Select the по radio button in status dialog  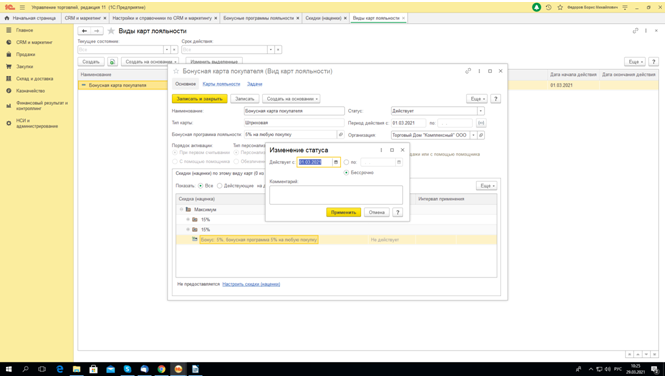(346, 162)
